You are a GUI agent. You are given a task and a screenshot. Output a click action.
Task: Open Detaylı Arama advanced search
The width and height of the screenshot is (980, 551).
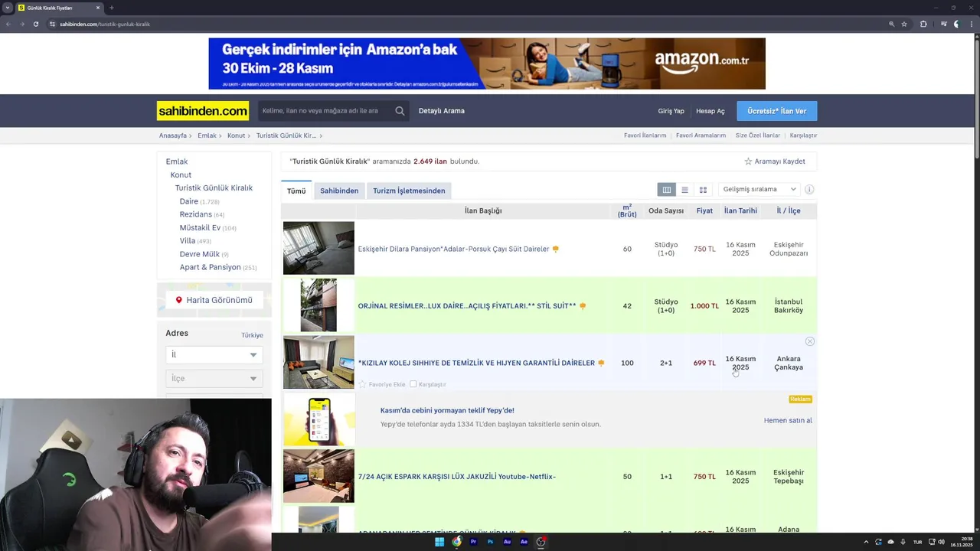(441, 111)
